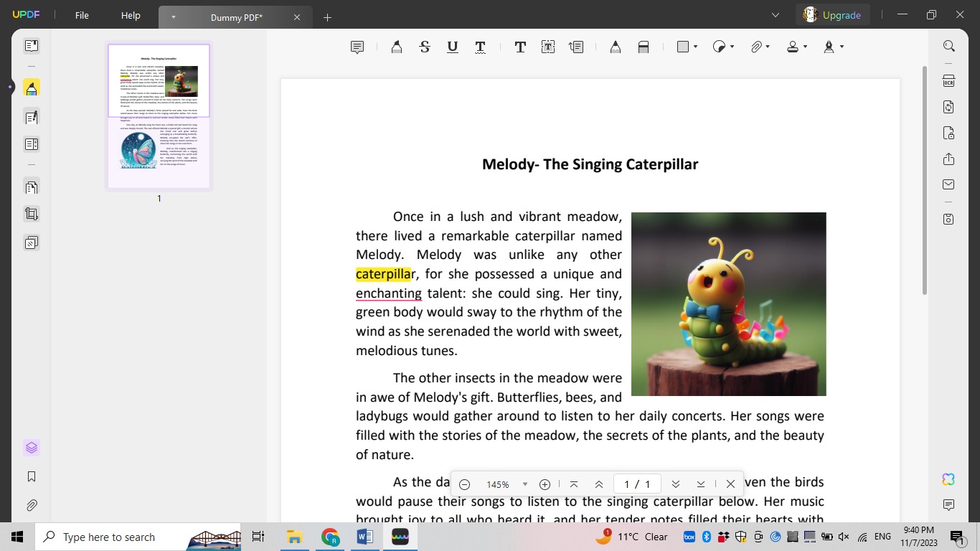Open the shapes dropdown on the toolbar
The image size is (980, 551).
(685, 46)
